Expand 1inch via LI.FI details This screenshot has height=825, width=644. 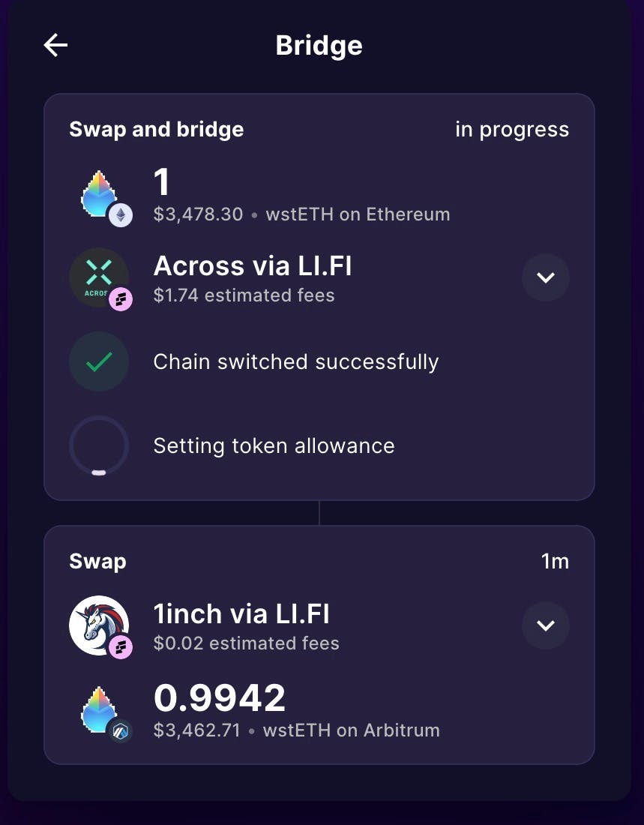point(546,625)
